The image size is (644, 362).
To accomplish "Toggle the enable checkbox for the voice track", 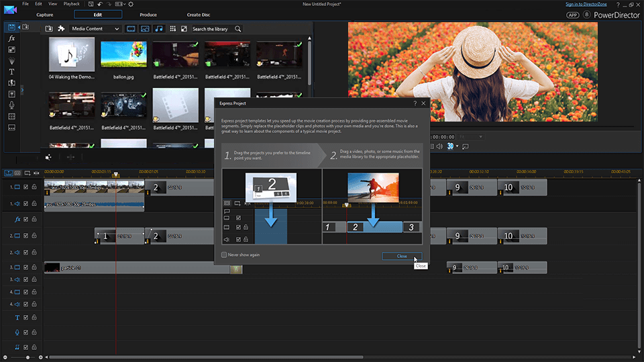I will 26,332.
